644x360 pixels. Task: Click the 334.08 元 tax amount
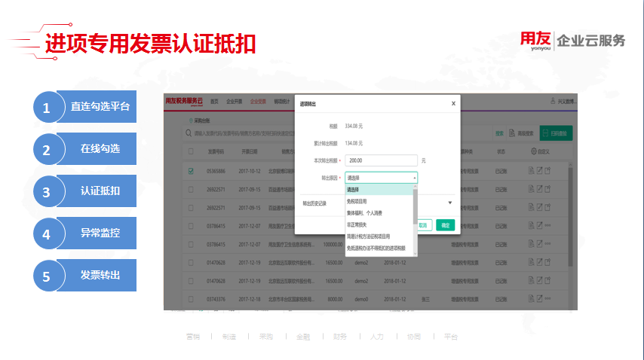click(x=354, y=126)
